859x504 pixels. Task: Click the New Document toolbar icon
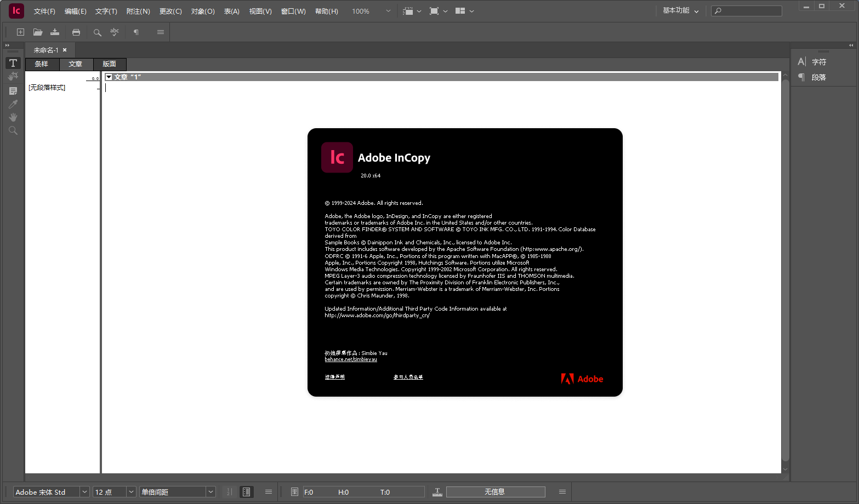pos(20,32)
